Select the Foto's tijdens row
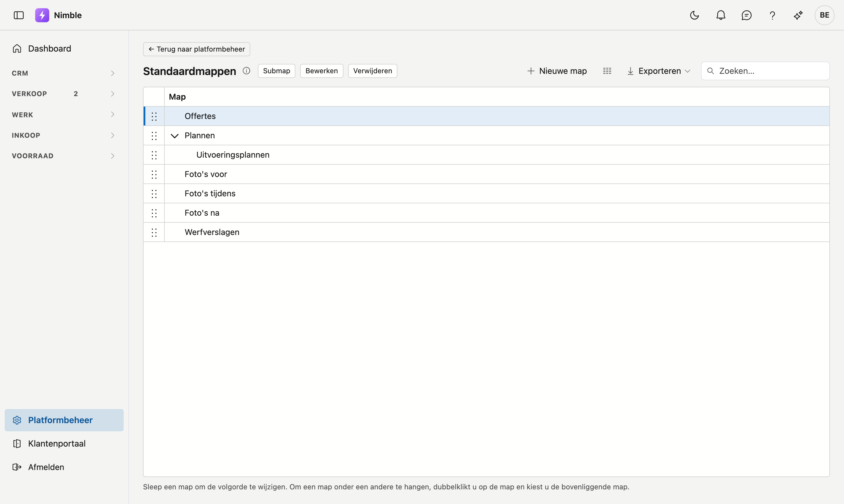The height and width of the screenshot is (504, 844). pyautogui.click(x=486, y=194)
